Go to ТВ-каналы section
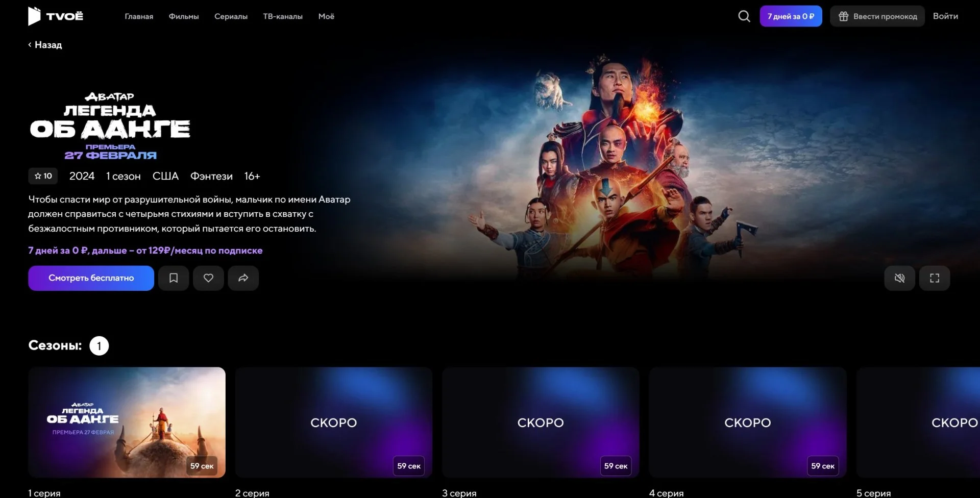Image resolution: width=980 pixels, height=498 pixels. click(283, 16)
